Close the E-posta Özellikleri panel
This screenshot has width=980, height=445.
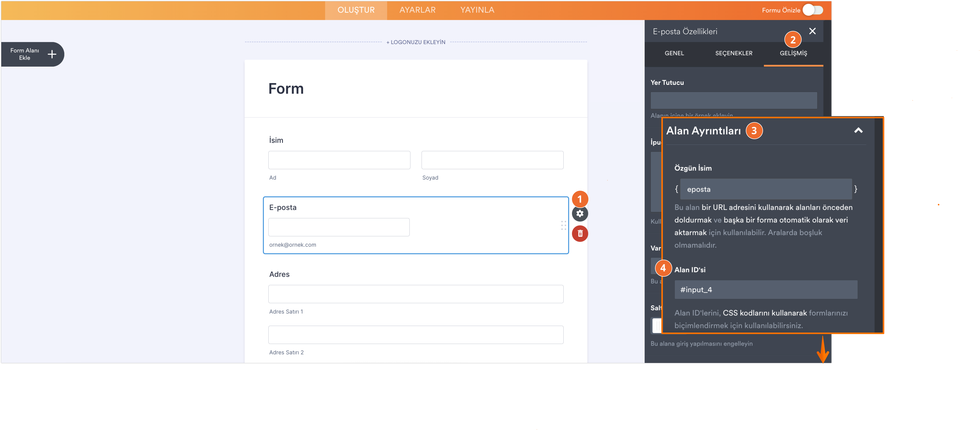click(x=812, y=31)
